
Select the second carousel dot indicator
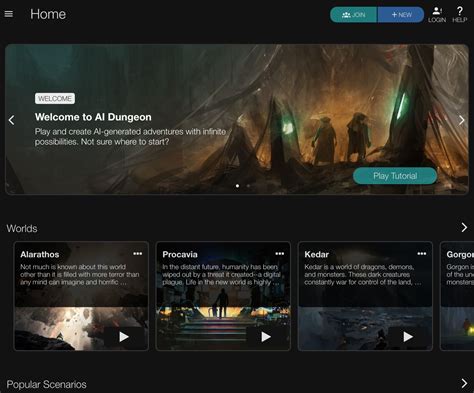click(248, 186)
